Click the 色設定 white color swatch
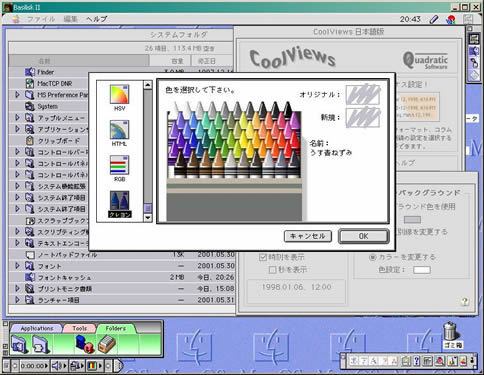 coord(422,269)
